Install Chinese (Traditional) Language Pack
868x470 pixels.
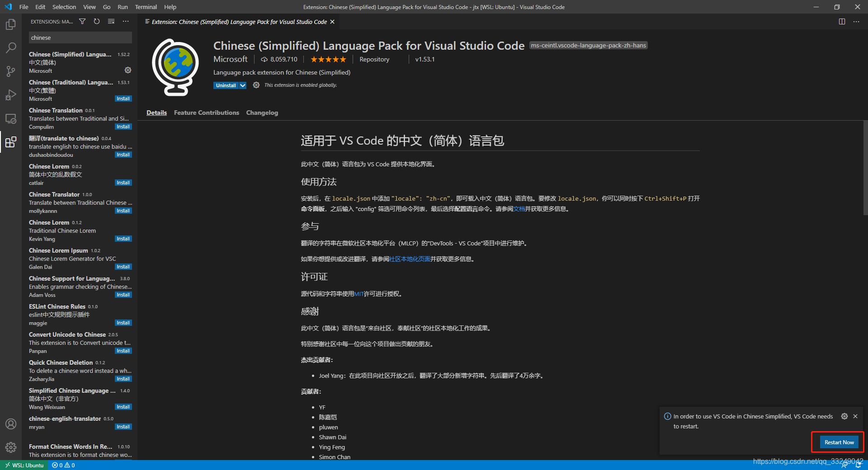coord(123,99)
